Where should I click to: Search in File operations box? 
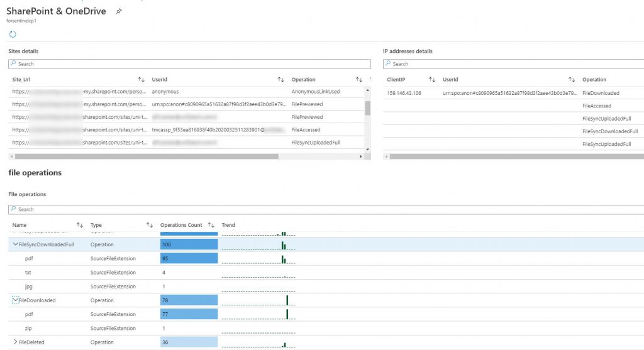[326, 209]
